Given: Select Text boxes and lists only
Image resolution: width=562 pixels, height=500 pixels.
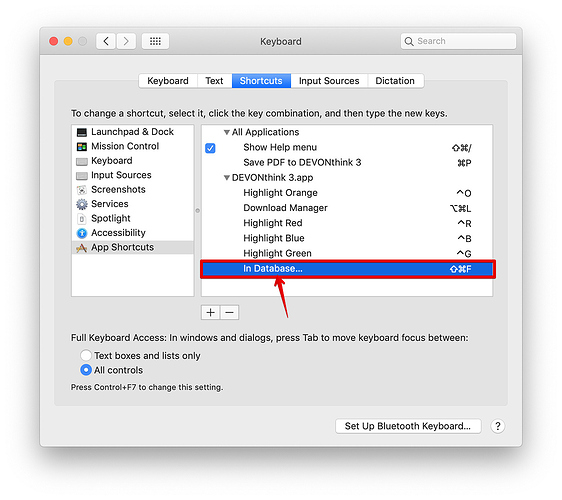Looking at the screenshot, I should 86,355.
